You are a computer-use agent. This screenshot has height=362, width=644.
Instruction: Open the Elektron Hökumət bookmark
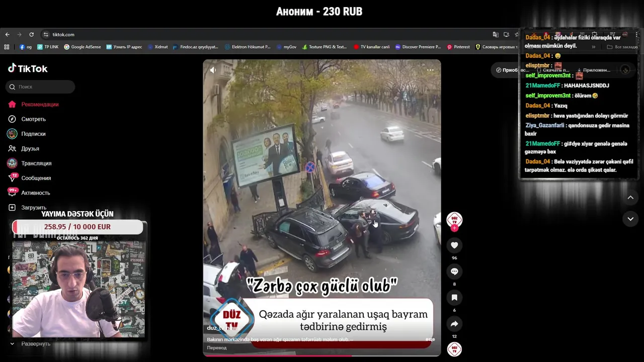coord(248,47)
